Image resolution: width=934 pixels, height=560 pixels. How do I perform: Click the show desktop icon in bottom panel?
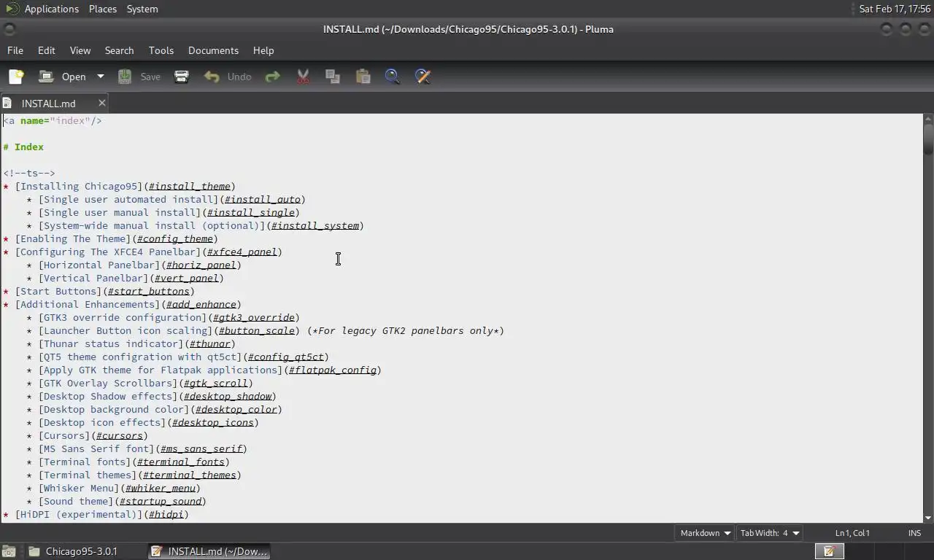click(8, 551)
